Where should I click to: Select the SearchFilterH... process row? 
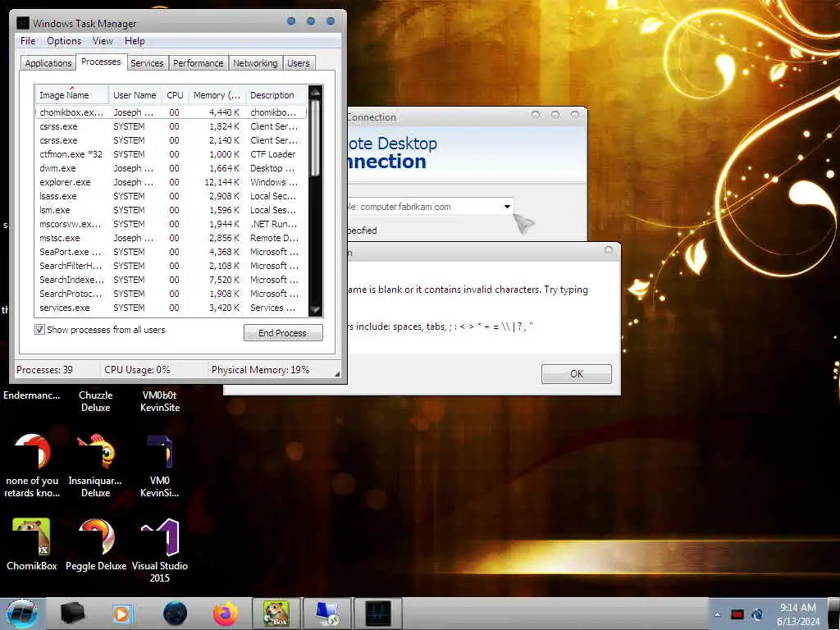pyautogui.click(x=171, y=266)
